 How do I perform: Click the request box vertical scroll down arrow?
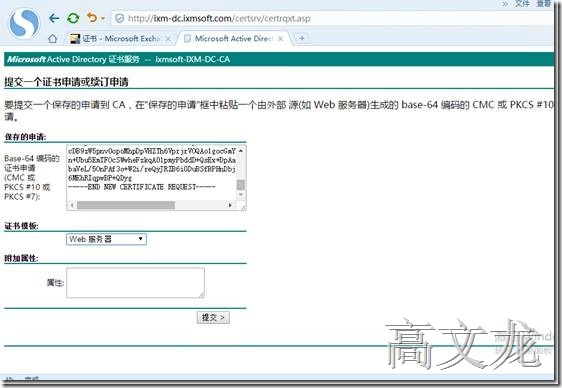[241, 195]
